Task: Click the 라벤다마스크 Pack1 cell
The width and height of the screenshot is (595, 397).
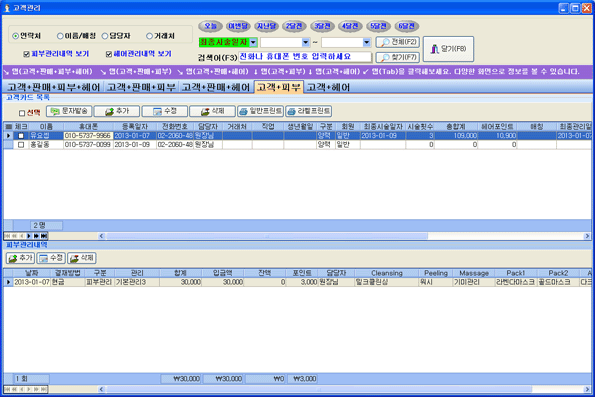Action: (x=516, y=282)
